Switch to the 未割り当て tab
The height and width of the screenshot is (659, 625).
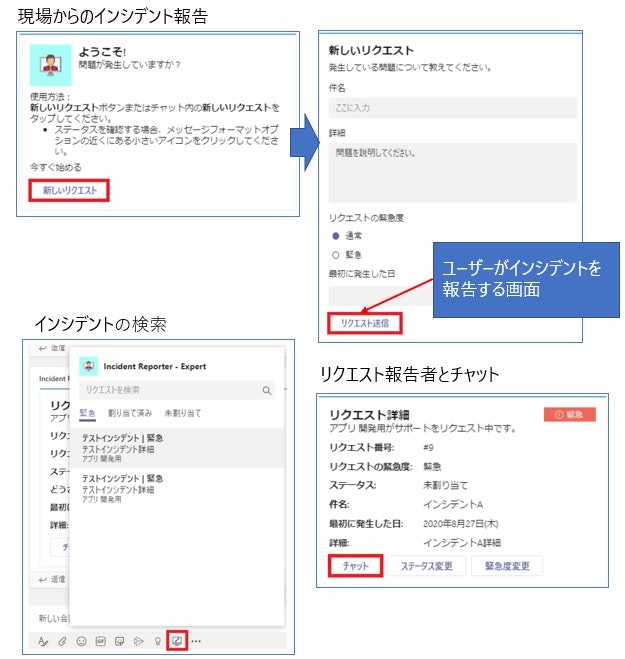(x=182, y=413)
